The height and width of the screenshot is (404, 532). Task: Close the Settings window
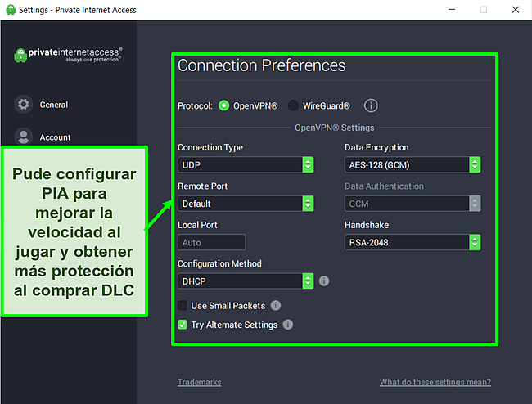[x=516, y=10]
